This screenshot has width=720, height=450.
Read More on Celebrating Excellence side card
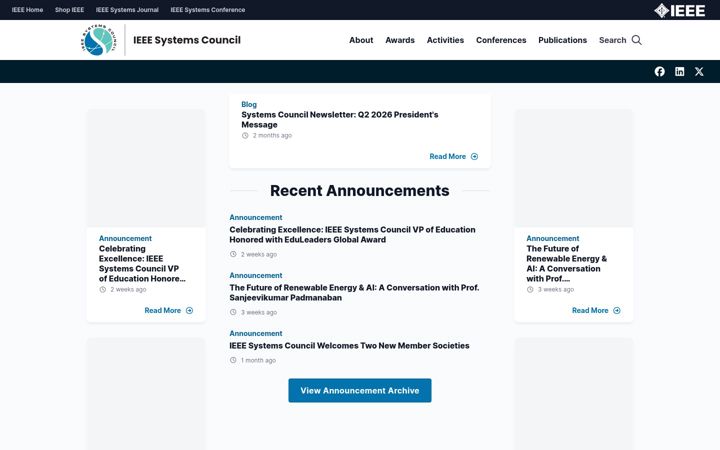pyautogui.click(x=163, y=310)
